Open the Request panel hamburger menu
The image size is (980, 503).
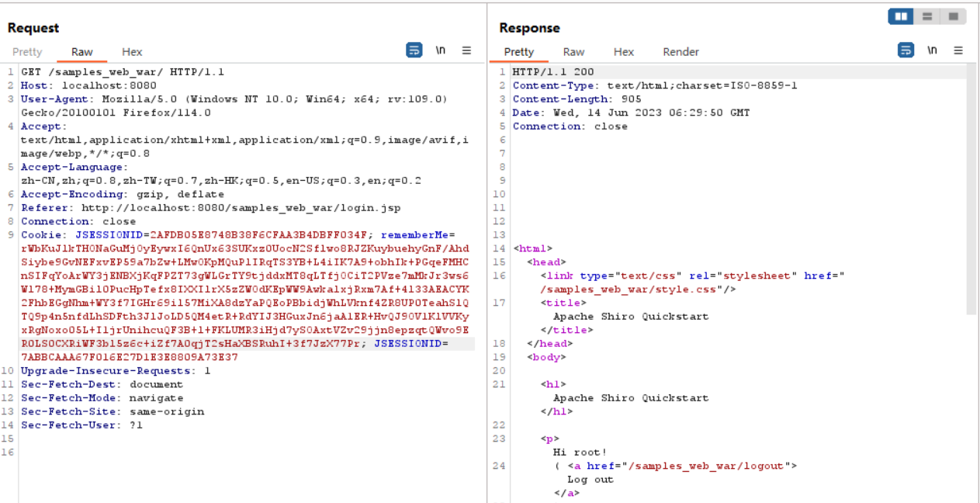tap(466, 50)
